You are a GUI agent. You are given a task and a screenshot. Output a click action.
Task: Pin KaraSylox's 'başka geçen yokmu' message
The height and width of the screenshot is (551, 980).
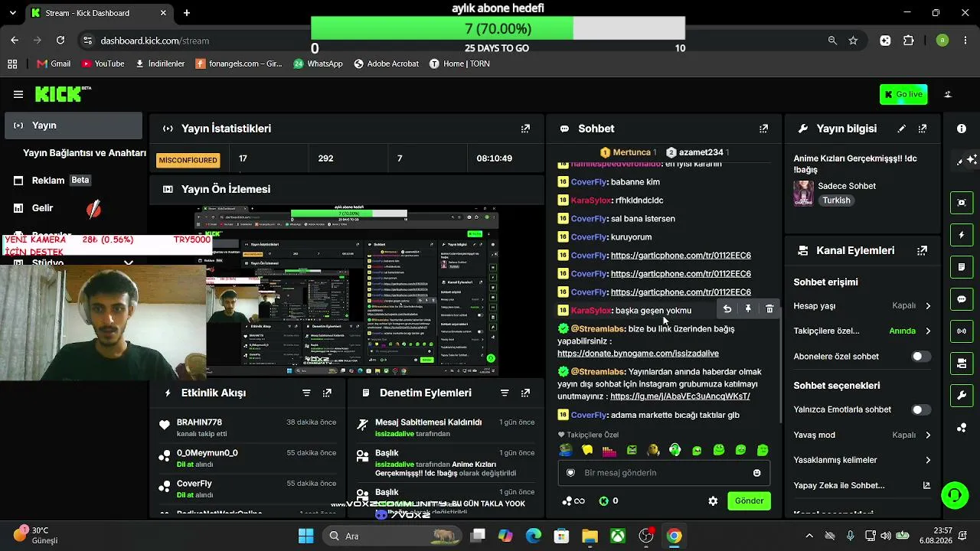pos(748,309)
